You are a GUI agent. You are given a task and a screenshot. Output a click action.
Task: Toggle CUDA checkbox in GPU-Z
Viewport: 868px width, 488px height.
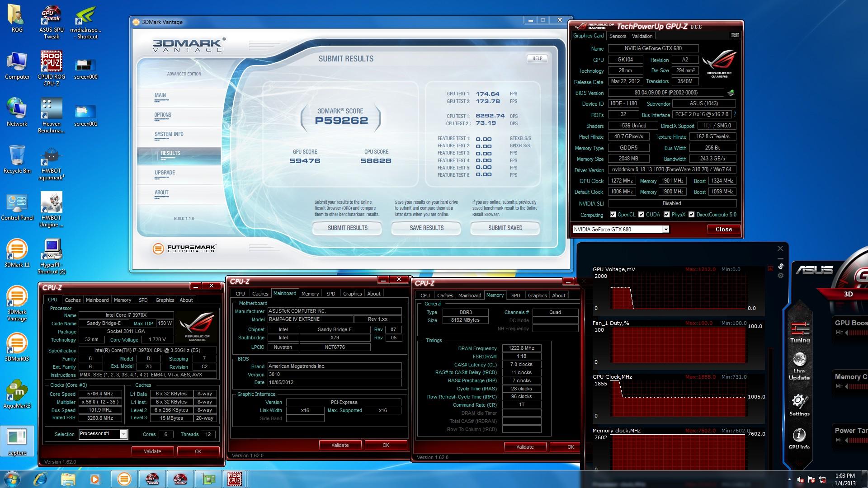point(641,215)
